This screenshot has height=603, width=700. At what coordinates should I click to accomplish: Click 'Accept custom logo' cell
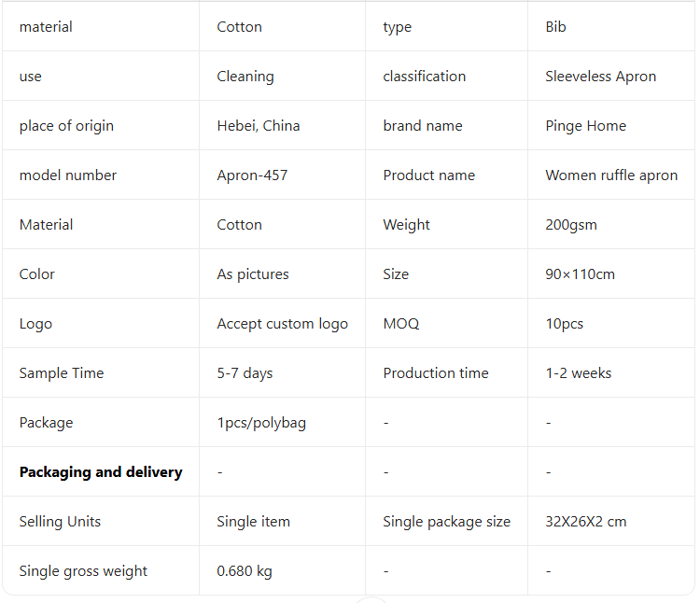282,324
